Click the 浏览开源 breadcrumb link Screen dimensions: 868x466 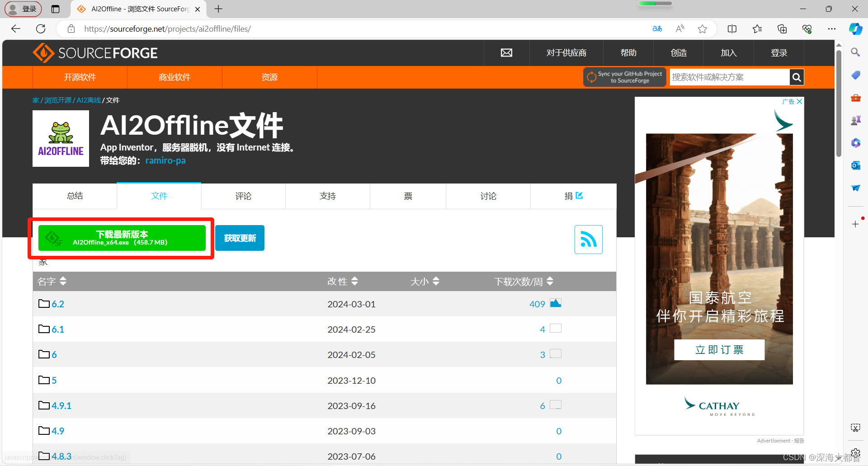58,100
